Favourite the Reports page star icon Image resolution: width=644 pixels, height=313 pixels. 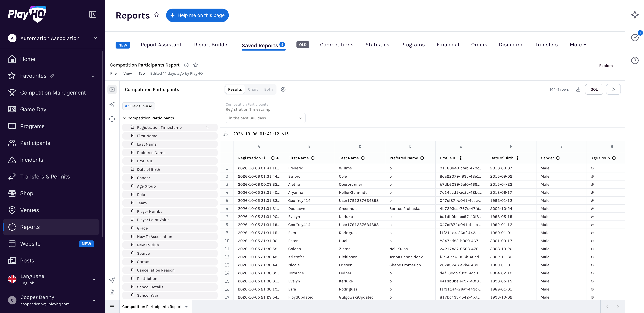(x=157, y=15)
